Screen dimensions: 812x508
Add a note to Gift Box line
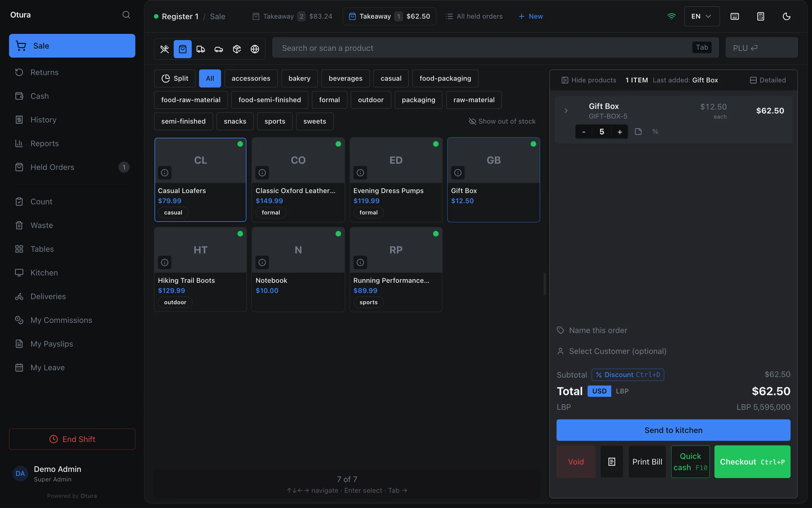(x=638, y=132)
